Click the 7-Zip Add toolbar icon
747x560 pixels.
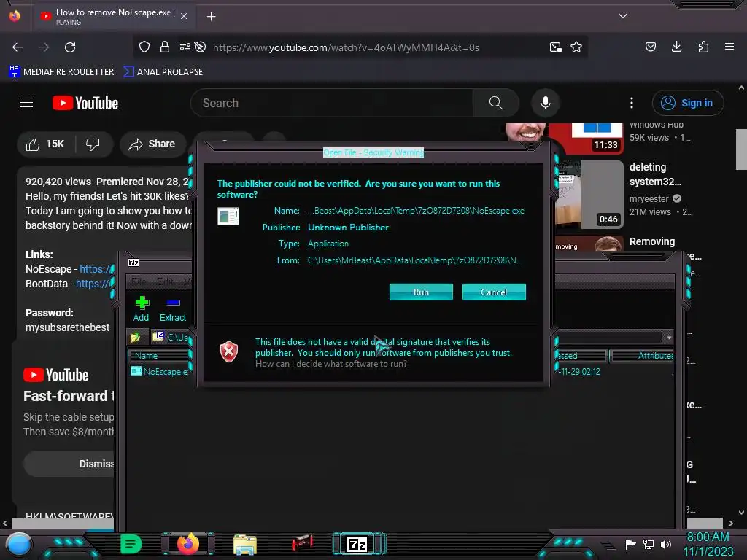point(141,308)
